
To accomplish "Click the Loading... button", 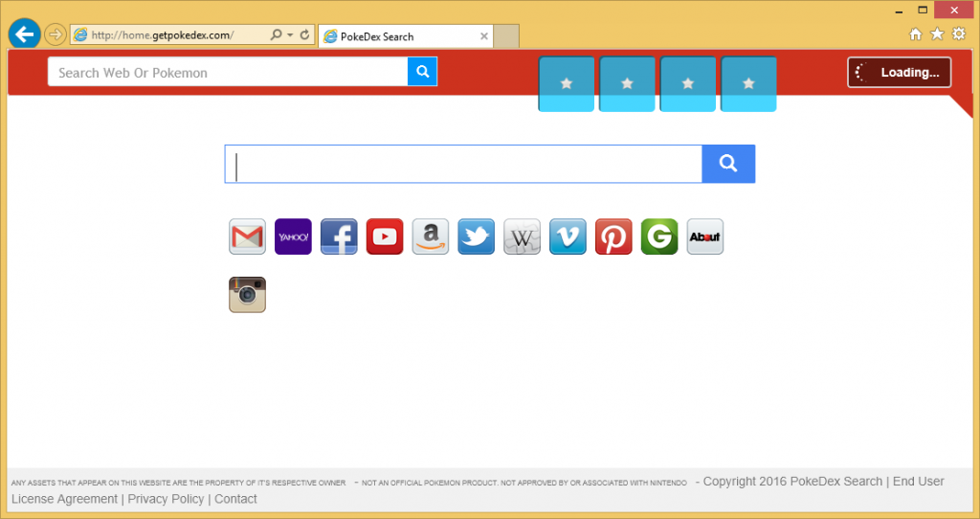I will [900, 73].
